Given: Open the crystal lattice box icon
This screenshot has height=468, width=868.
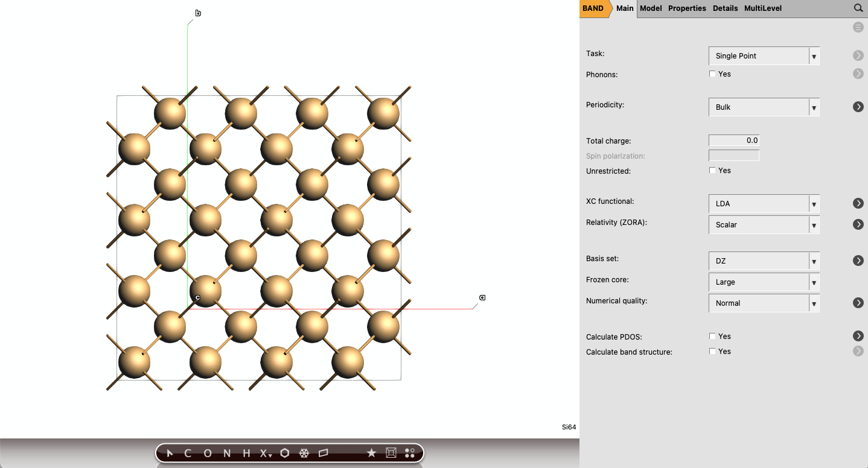Looking at the screenshot, I should (391, 452).
